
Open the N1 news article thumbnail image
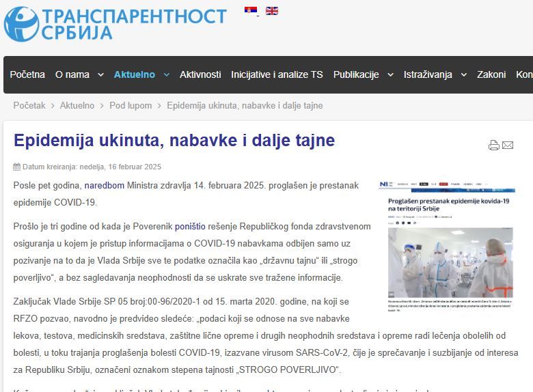coord(447,247)
